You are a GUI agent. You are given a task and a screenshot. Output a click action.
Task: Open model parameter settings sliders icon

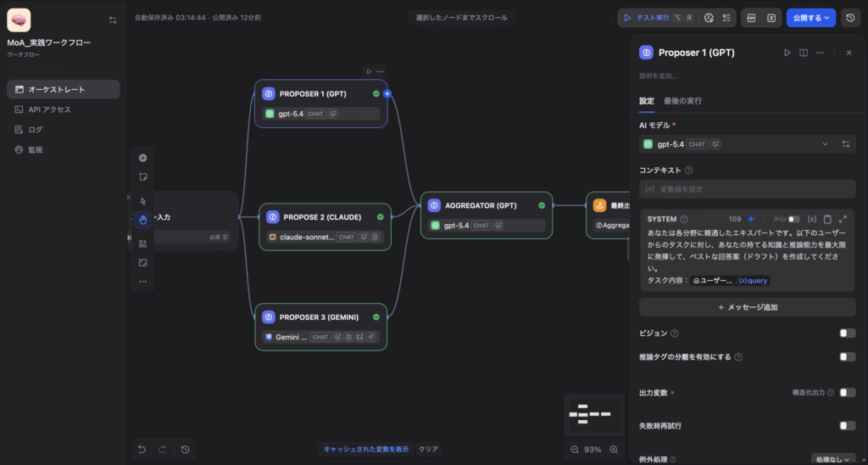coord(845,144)
